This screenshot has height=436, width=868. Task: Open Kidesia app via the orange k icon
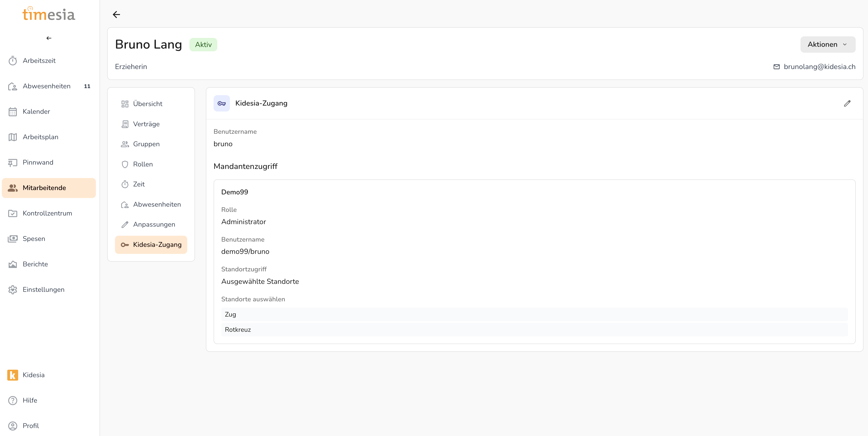coord(12,375)
